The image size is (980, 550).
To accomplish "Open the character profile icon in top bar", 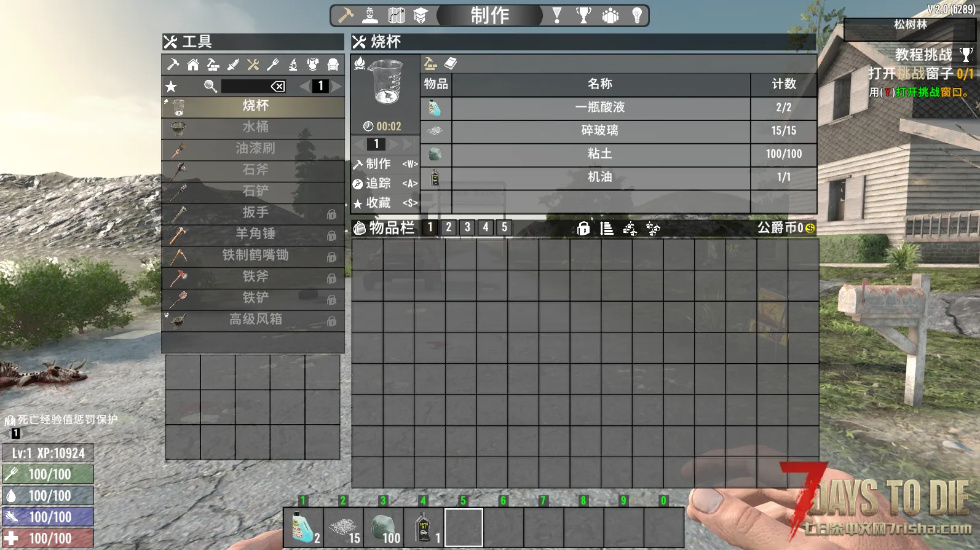I will (x=370, y=15).
